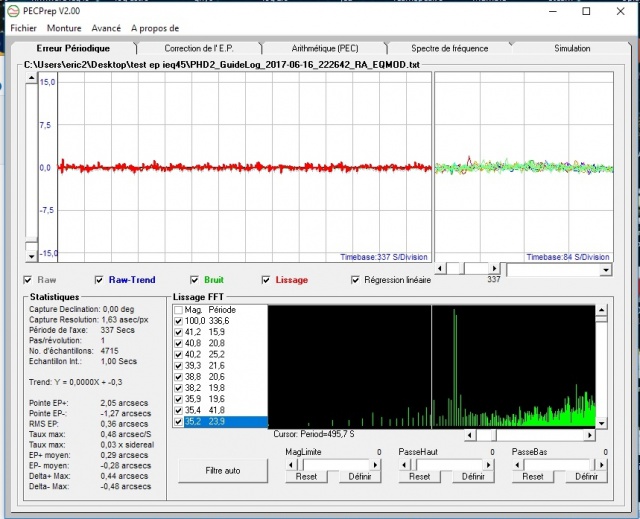Screen dimensions: 640x519
Task: Click FFT spectrum horizontal scrollbar right arrow
Action: (590, 435)
